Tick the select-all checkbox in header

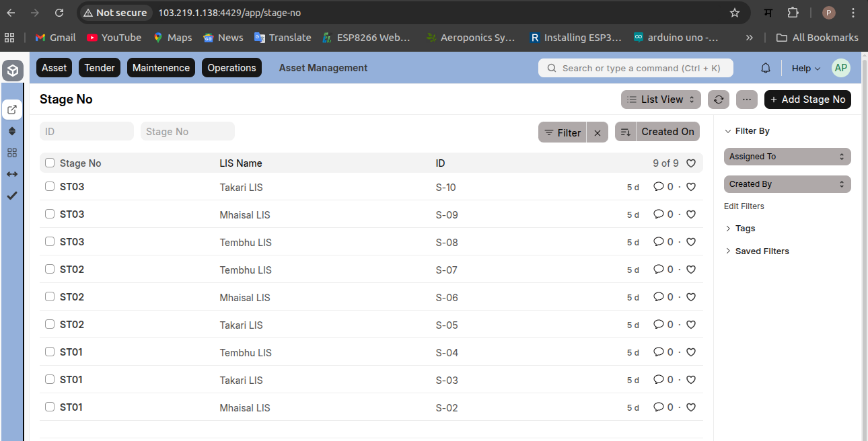point(50,163)
